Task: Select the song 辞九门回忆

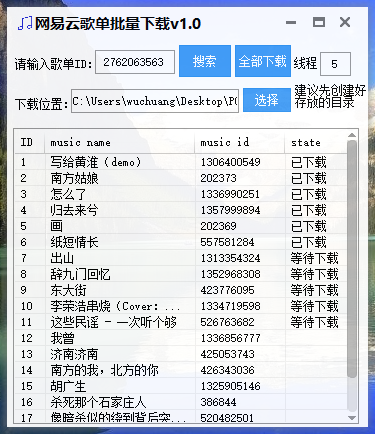Action: pyautogui.click(x=80, y=274)
